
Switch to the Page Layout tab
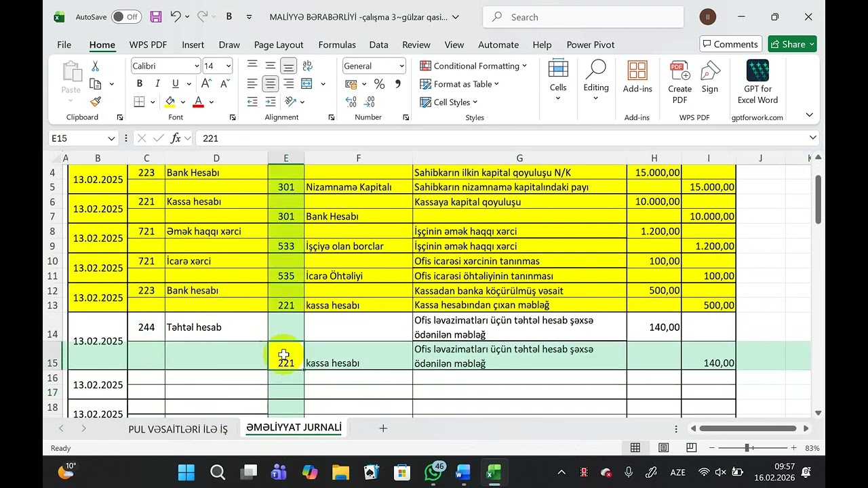[x=279, y=45]
